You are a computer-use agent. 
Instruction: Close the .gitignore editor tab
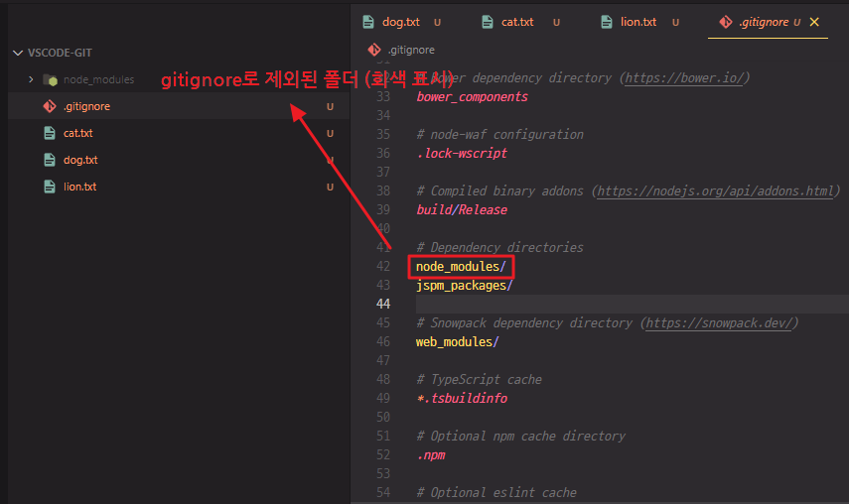click(814, 22)
